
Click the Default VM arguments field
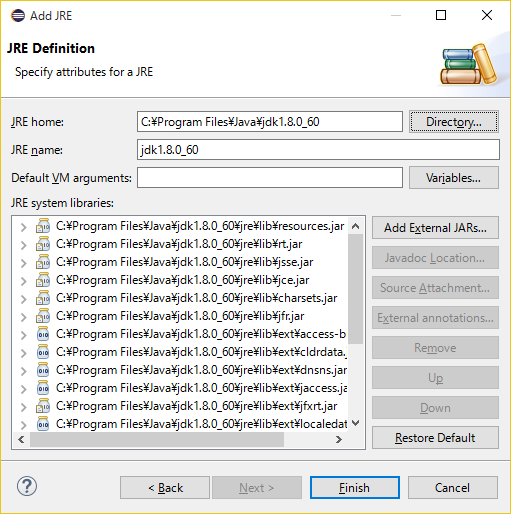coord(270,178)
